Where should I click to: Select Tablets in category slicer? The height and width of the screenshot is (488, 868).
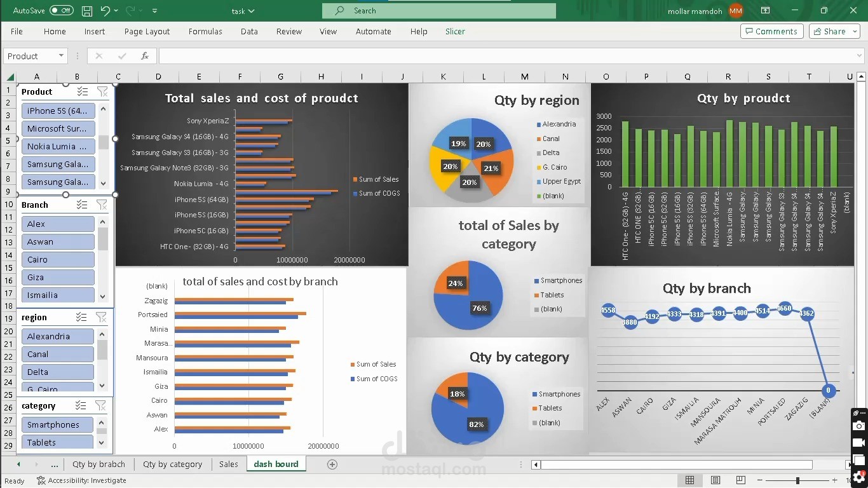(58, 442)
